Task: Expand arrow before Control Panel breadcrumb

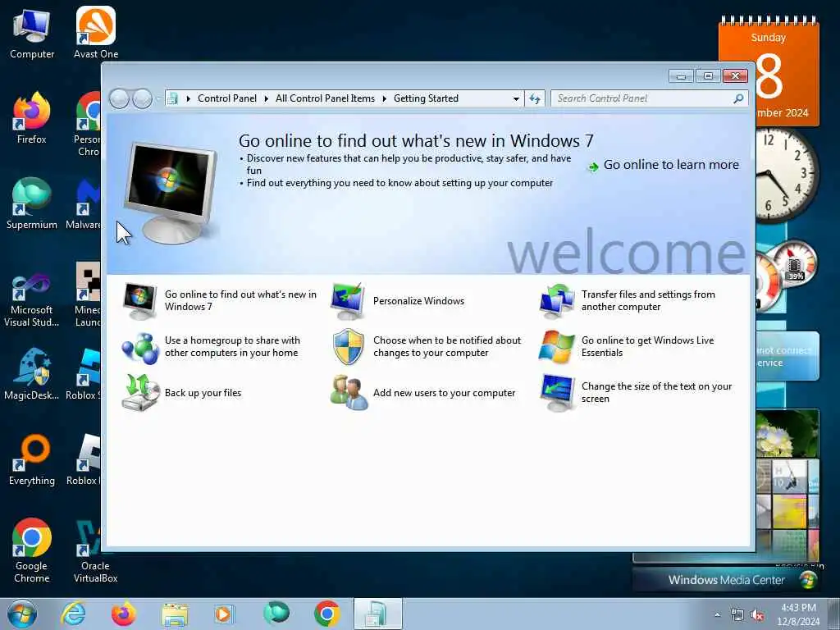Action: (188, 98)
